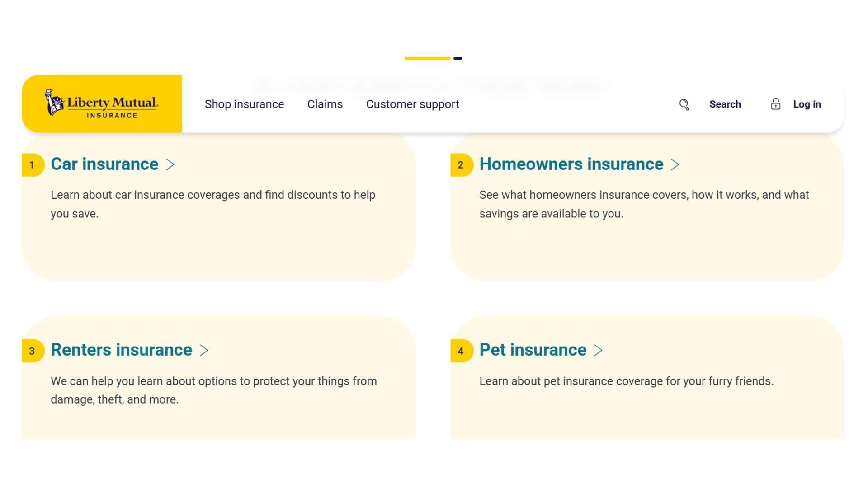Image resolution: width=868 pixels, height=488 pixels.
Task: Open the Car insurance heading link
Action: click(104, 164)
